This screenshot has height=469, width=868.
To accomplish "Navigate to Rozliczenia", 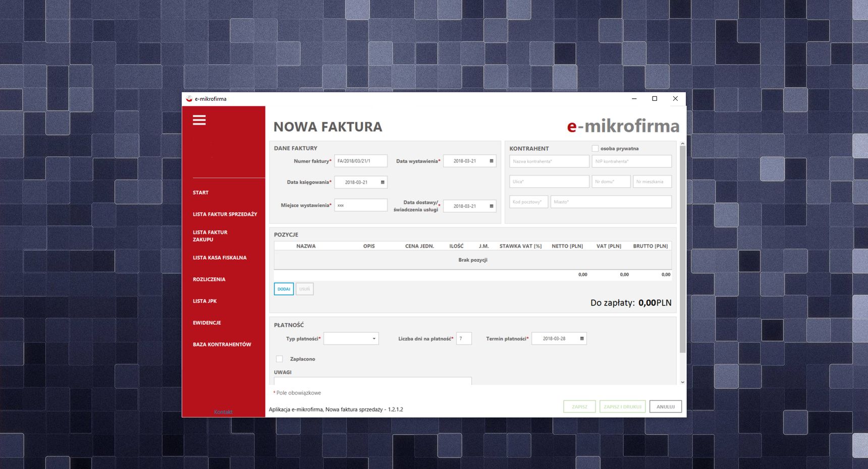I will coord(209,279).
